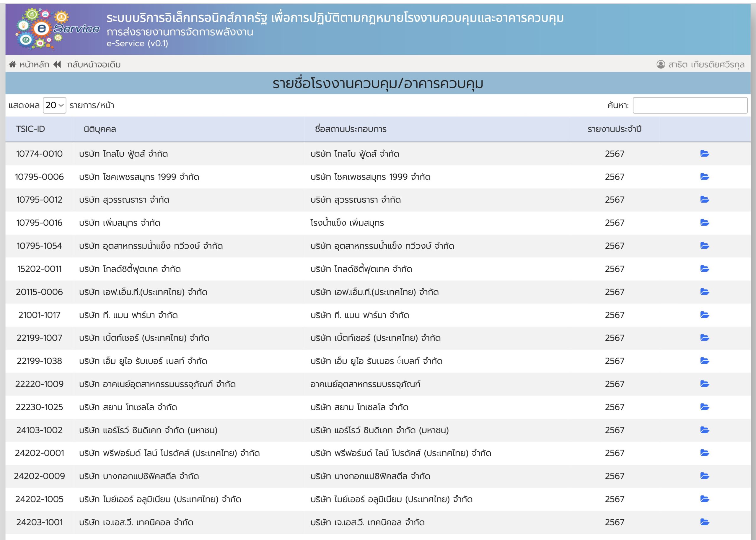Click folder icon for row 22220-1009

coord(705,384)
